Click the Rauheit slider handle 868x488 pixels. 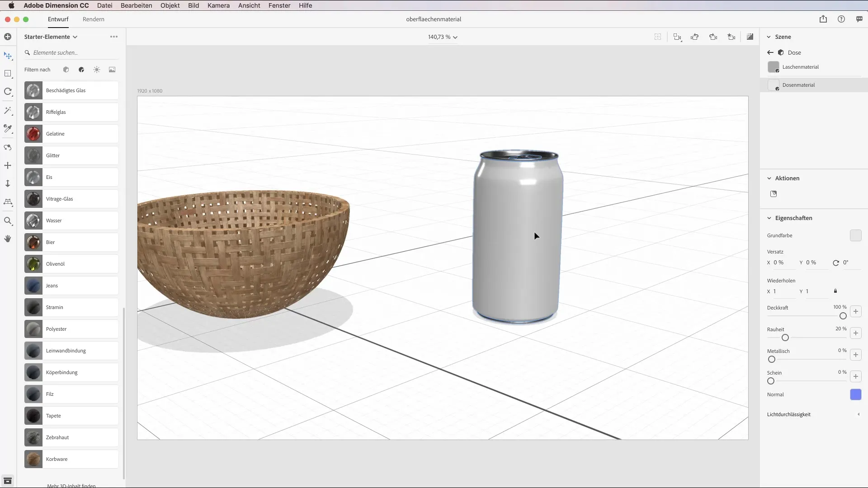[x=785, y=338]
